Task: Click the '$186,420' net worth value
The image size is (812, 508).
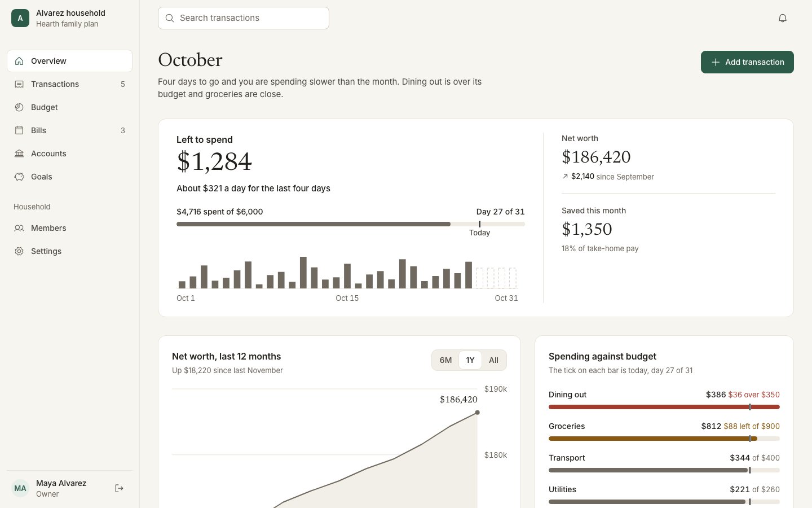Action: click(596, 157)
